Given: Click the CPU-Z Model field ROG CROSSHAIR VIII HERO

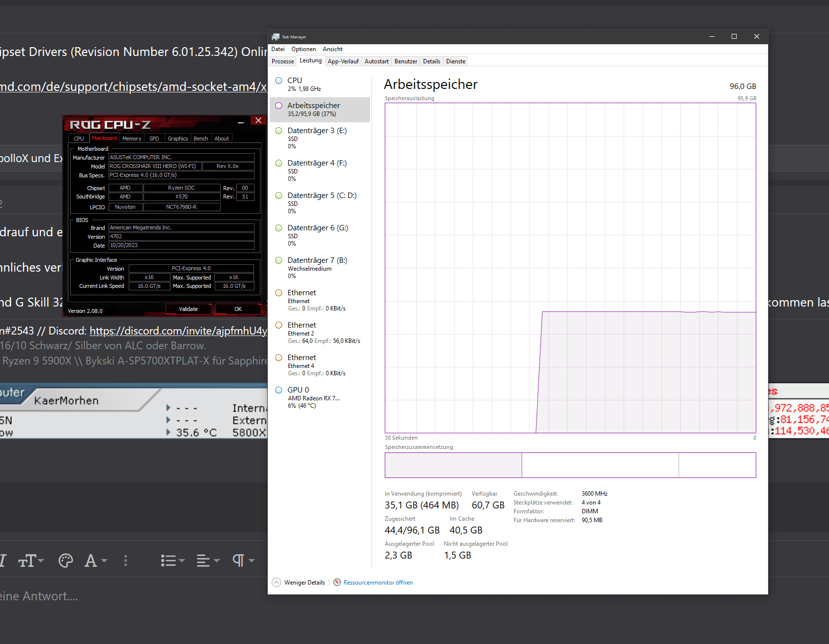Looking at the screenshot, I should tap(155, 166).
